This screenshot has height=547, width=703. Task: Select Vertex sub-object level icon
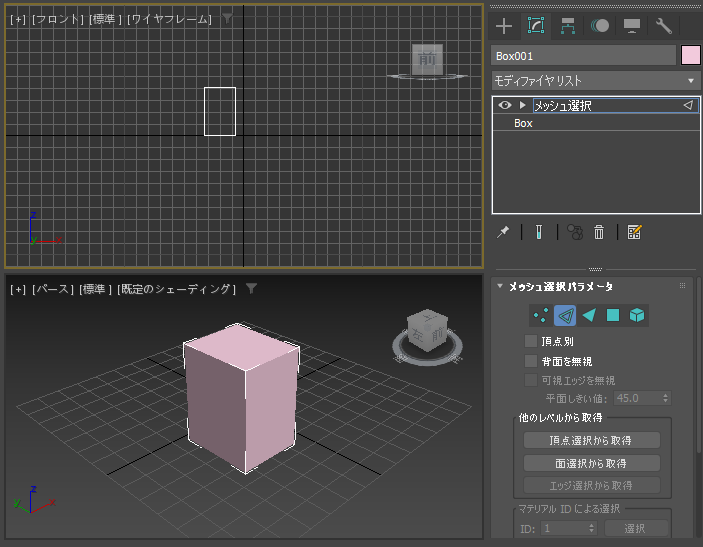pyautogui.click(x=541, y=315)
